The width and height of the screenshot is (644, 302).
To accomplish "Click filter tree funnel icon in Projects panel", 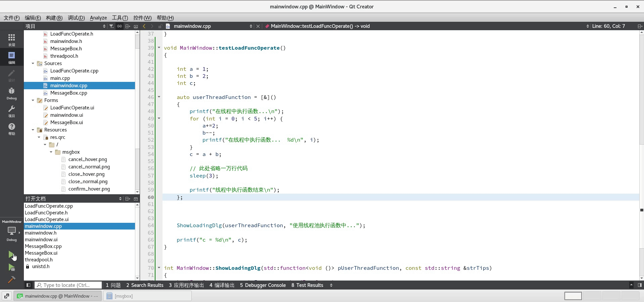I will click(111, 26).
